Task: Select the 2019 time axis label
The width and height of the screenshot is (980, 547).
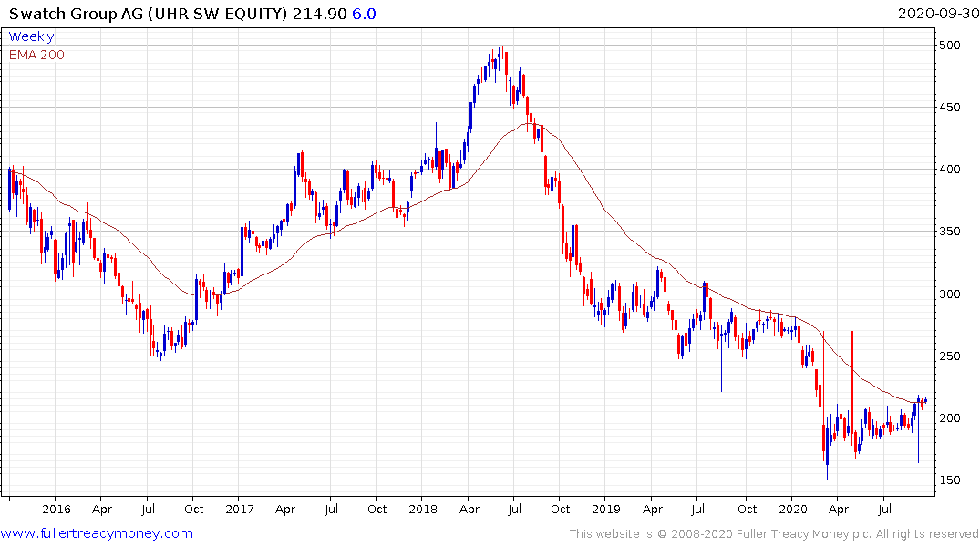Action: (x=606, y=509)
